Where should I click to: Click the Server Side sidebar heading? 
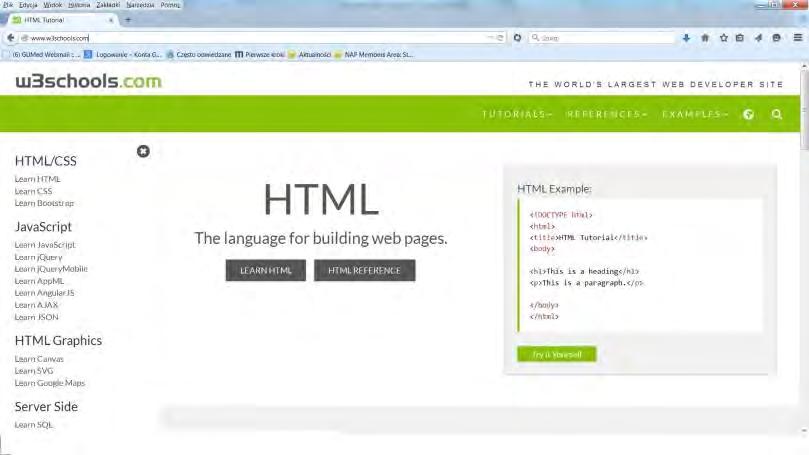point(46,407)
